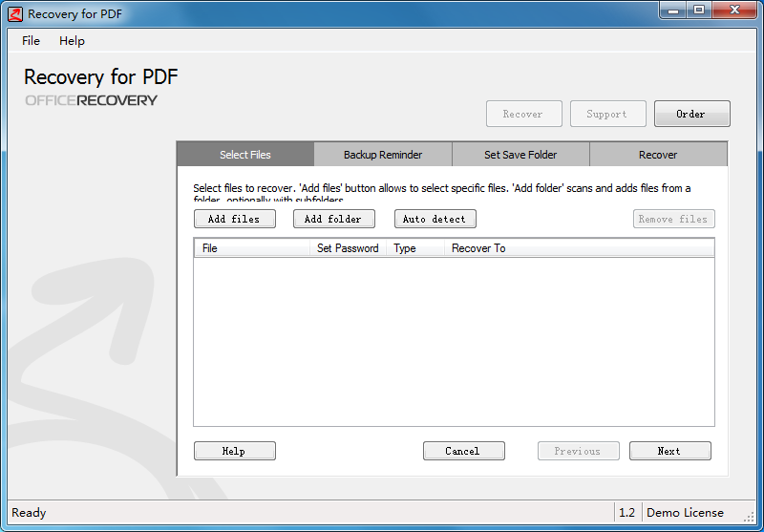
Task: Click the Support button
Action: pos(608,114)
